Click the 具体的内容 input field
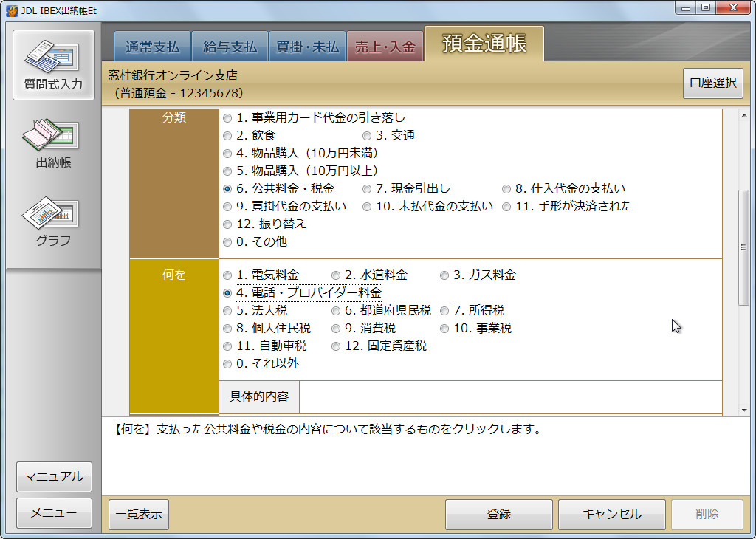The width and height of the screenshot is (756, 539). pos(511,397)
